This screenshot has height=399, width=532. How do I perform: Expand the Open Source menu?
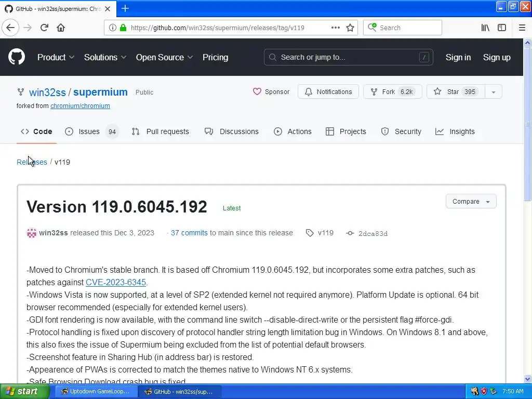(165, 57)
